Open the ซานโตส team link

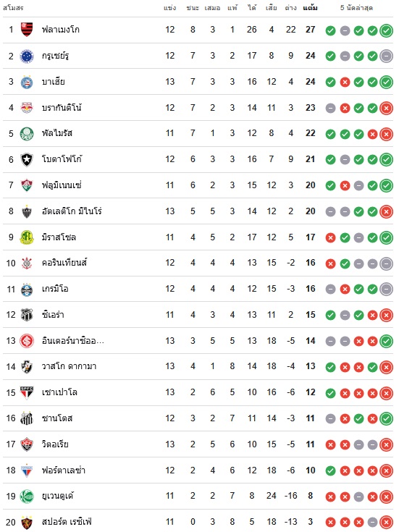[x=57, y=418]
